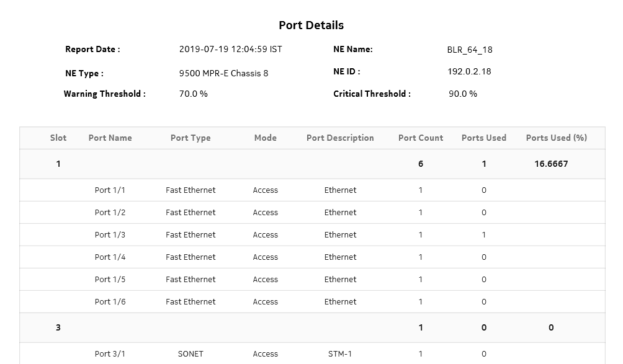Viewport: 623px width, 364px height.
Task: Select the 70.0 % warning threshold value
Action: coord(193,94)
